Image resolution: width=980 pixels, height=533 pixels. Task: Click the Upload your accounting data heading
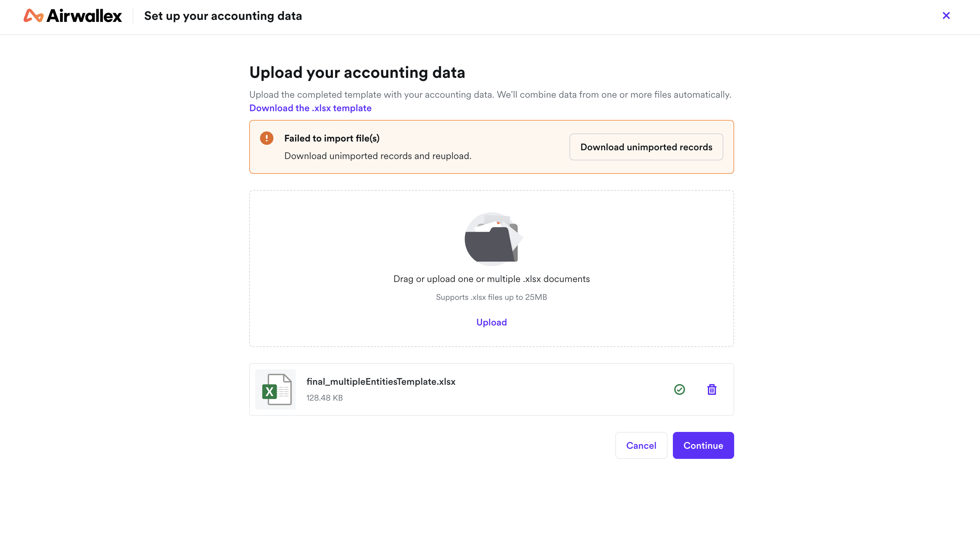click(x=357, y=72)
